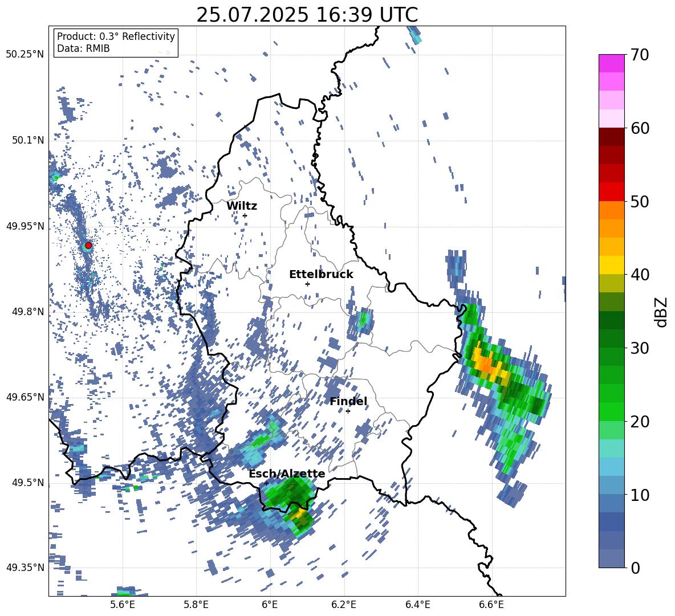The width and height of the screenshot is (675, 616).
Task: Pick the yellow swatch just above 40 dBZ
Action: [x=611, y=265]
